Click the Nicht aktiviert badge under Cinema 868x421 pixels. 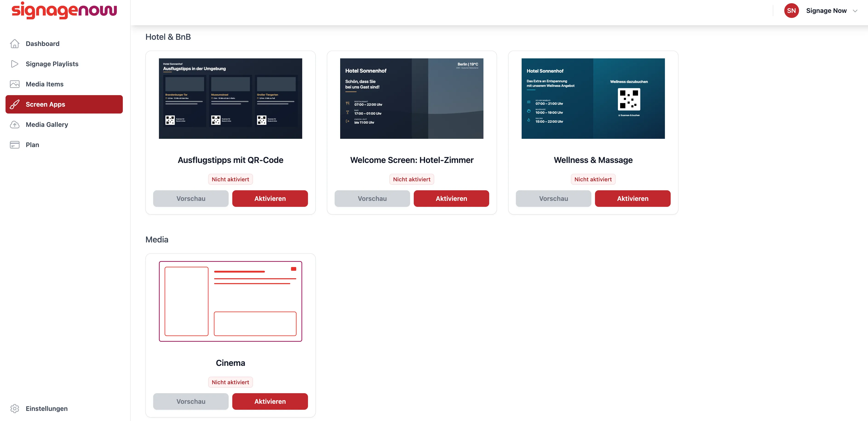coord(230,382)
